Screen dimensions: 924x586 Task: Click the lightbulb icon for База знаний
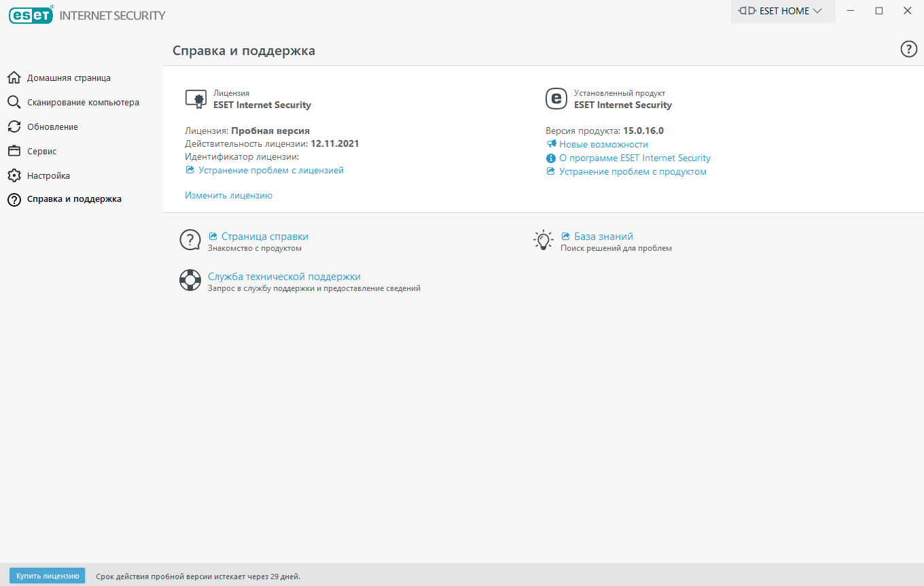coord(543,240)
